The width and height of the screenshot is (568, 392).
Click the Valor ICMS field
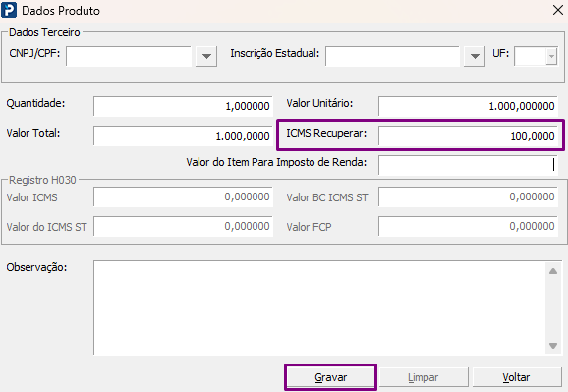point(183,197)
